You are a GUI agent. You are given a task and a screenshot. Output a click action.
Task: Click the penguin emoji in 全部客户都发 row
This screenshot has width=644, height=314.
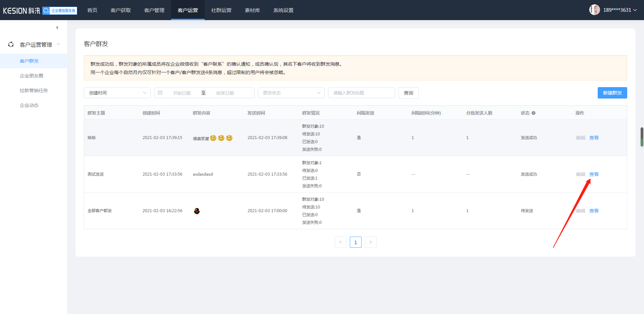(197, 211)
